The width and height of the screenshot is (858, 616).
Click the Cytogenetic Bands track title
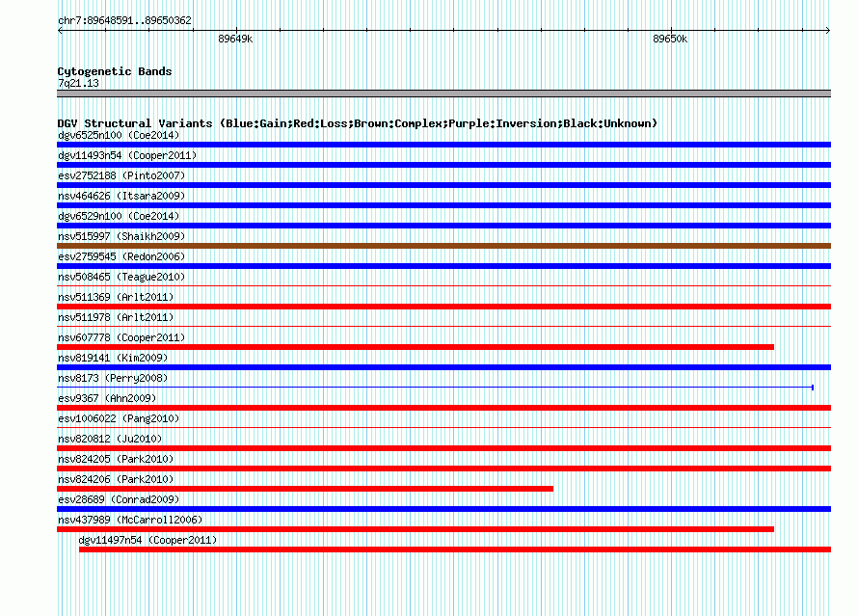point(115,71)
